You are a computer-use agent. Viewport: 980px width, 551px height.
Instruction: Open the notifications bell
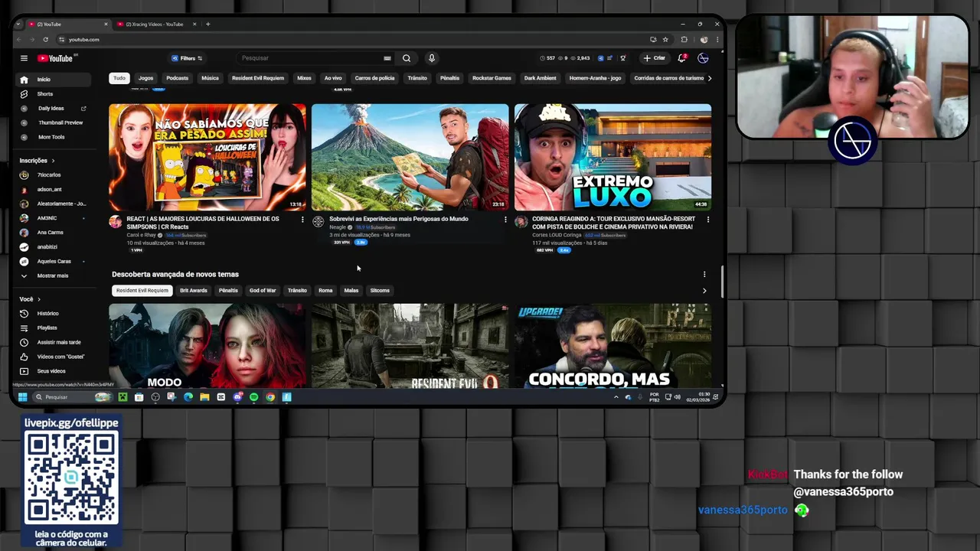tap(681, 58)
